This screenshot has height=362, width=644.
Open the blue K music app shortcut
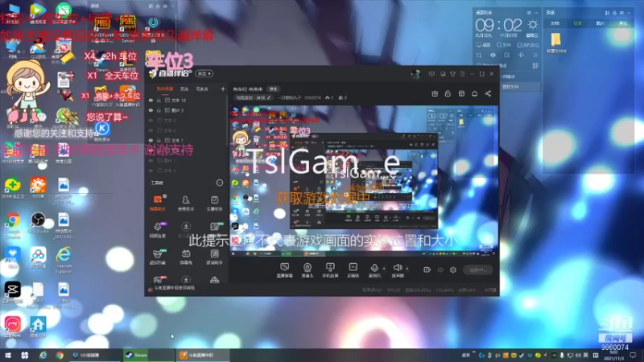click(x=102, y=131)
